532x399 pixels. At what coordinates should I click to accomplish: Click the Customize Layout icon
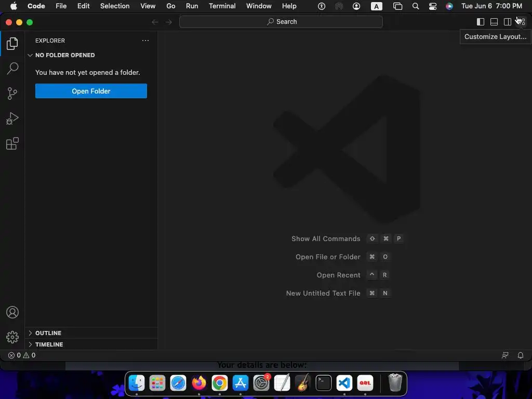point(521,22)
